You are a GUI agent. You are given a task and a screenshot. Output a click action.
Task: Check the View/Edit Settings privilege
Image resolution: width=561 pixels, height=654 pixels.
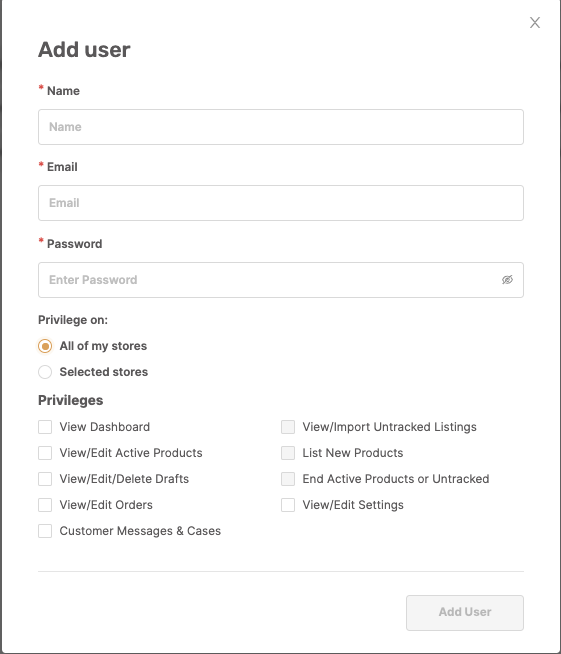(x=288, y=505)
